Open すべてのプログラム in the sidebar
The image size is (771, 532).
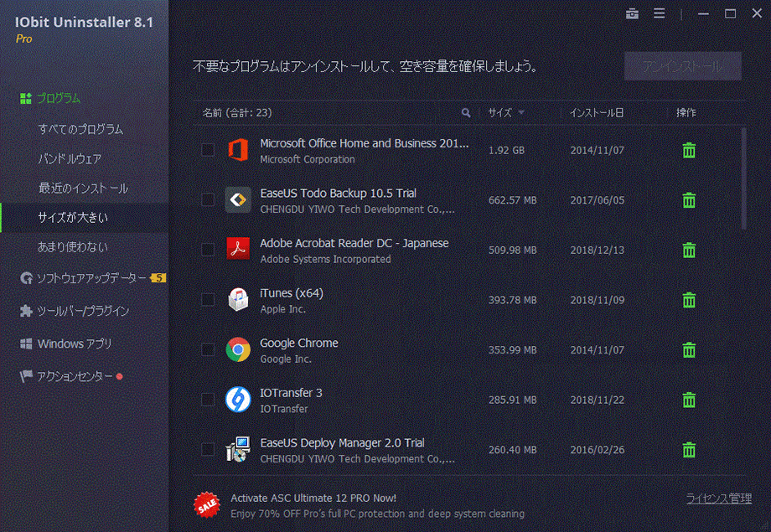80,129
